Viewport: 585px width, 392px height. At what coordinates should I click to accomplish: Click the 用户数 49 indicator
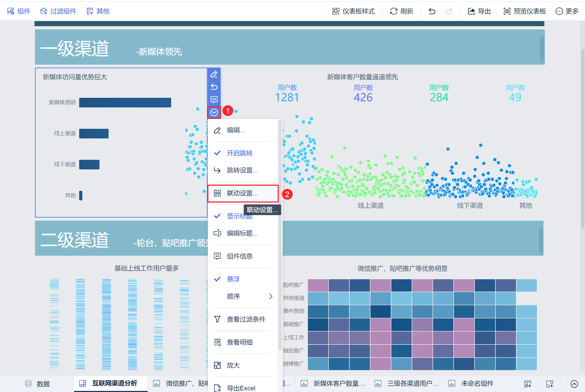515,94
